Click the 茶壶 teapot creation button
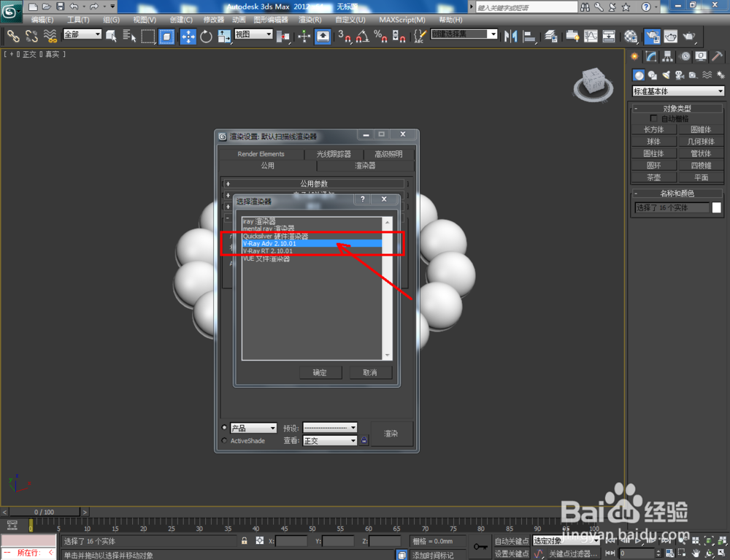730x560 pixels. point(653,177)
